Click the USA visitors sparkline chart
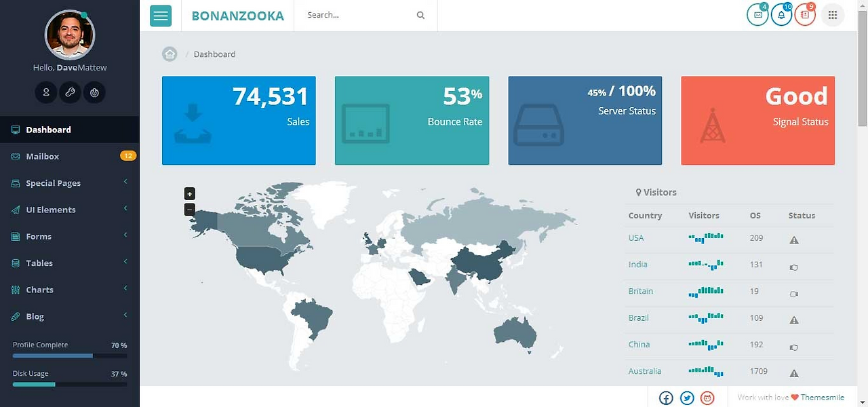This screenshot has height=407, width=868. [x=706, y=237]
